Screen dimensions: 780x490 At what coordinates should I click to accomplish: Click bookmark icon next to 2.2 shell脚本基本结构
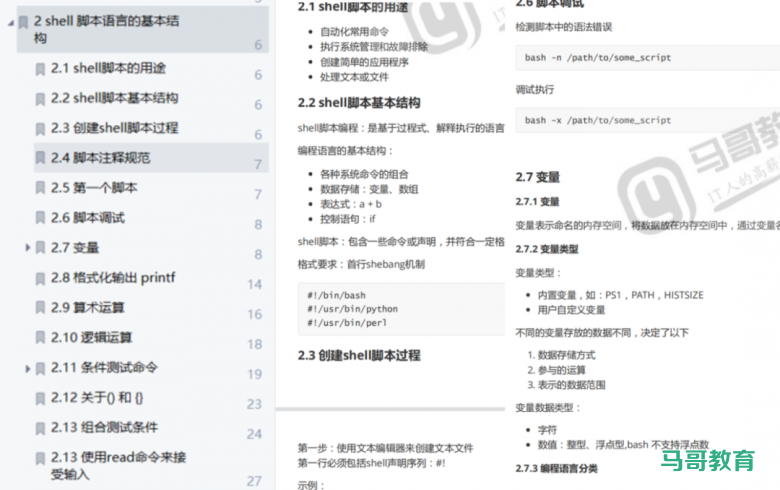tap(40, 99)
